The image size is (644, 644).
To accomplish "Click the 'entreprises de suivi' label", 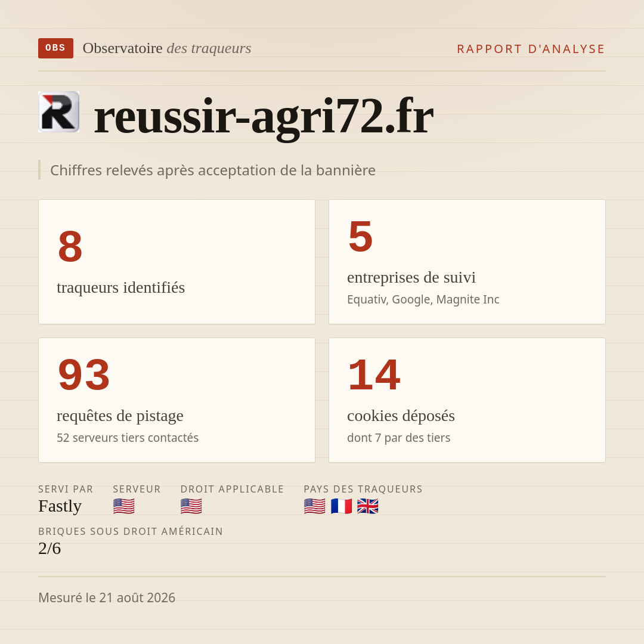I will click(x=411, y=278).
